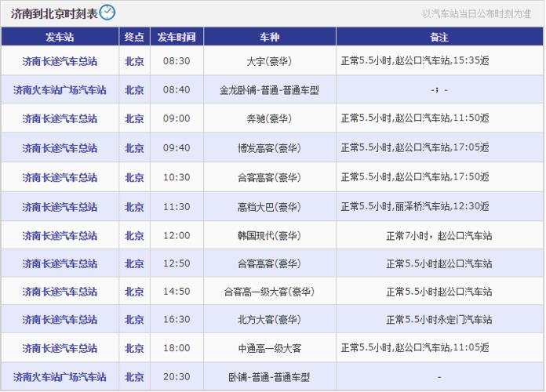Open 济南长途汽车总站 link in the 09:40 row

point(60,148)
